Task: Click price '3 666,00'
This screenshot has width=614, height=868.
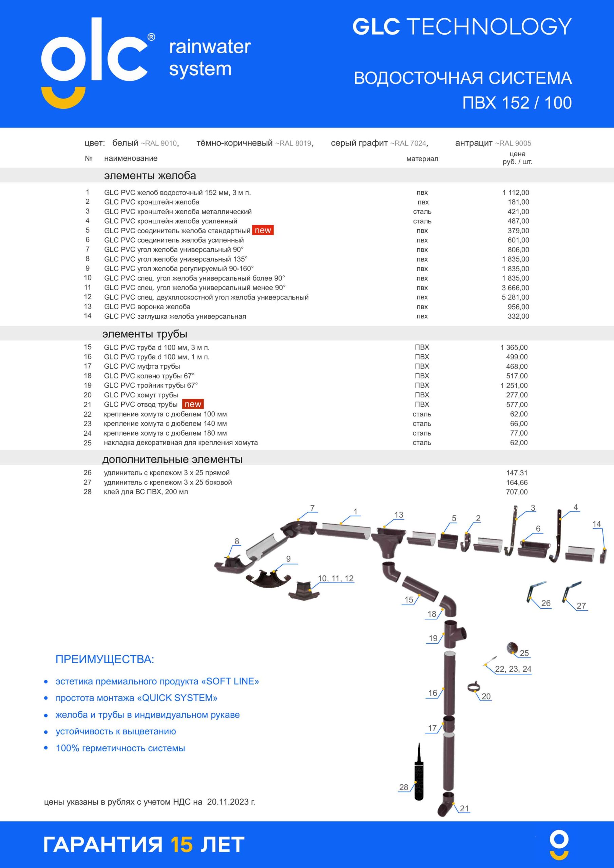Action: (x=516, y=288)
